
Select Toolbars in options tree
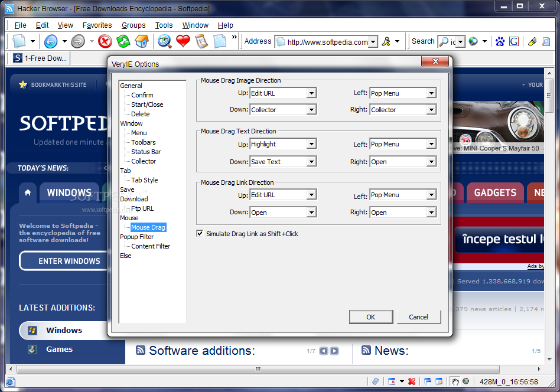pyautogui.click(x=143, y=142)
